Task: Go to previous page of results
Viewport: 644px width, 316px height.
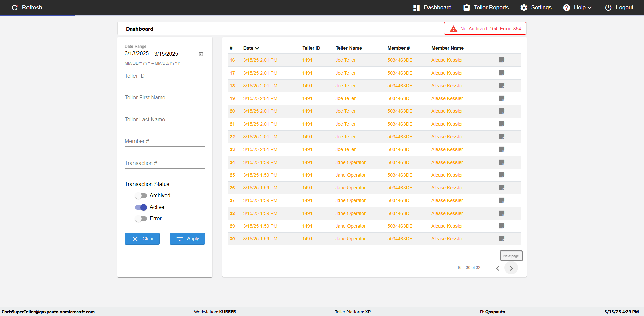Action: (x=498, y=268)
